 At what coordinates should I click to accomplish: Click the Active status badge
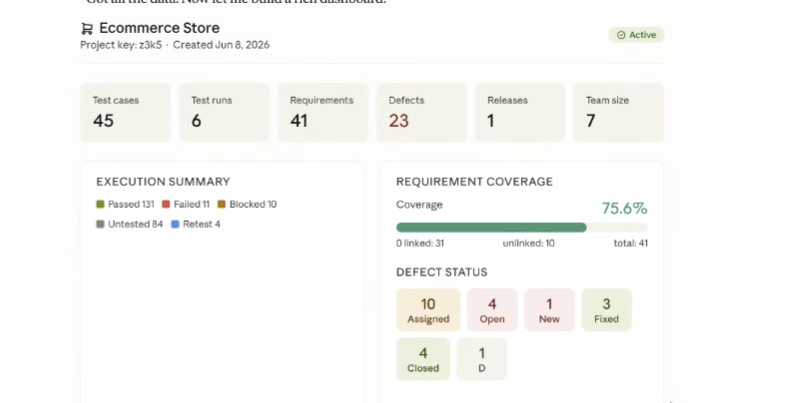[x=636, y=35]
